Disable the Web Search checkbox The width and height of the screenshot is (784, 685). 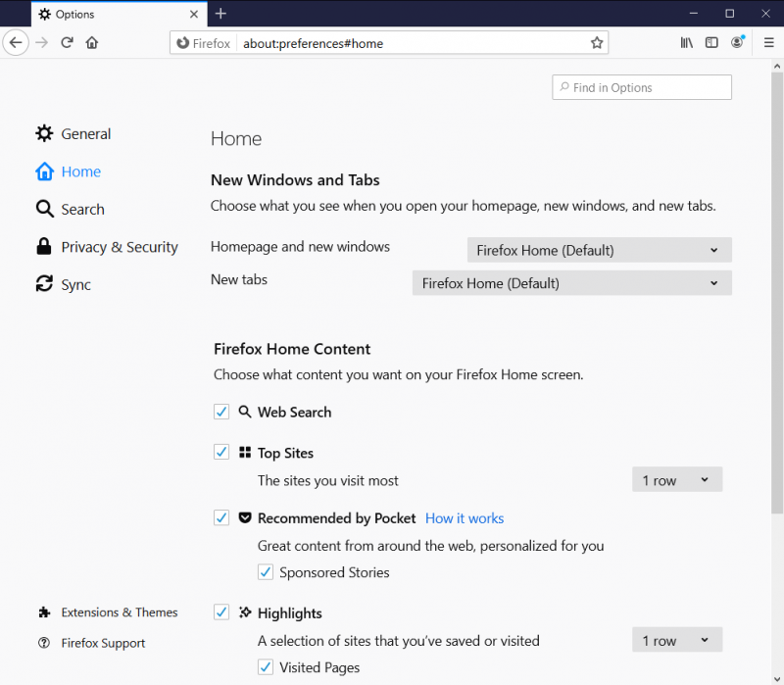click(x=221, y=412)
